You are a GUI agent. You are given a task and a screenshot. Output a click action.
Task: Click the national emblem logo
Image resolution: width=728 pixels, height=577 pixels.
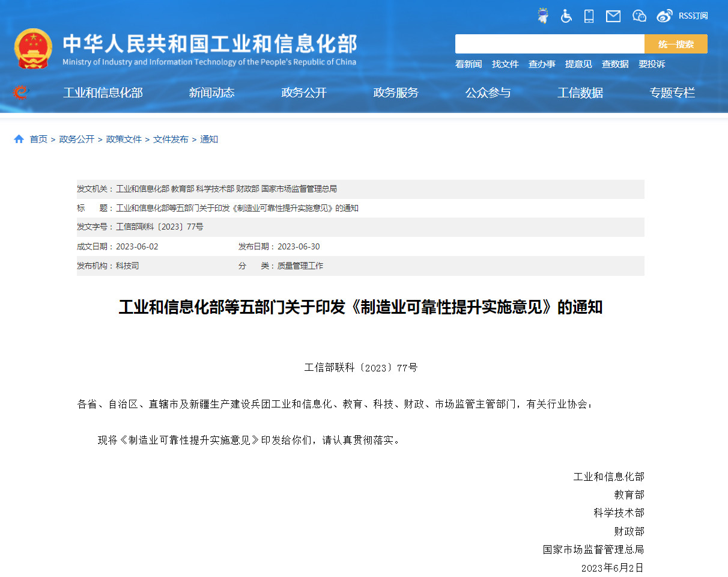[33, 49]
